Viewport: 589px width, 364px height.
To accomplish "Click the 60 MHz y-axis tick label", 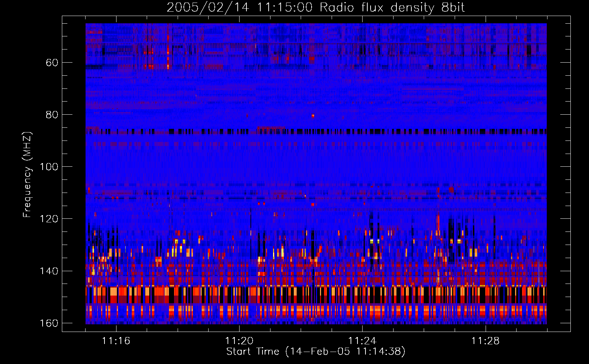I will (52, 63).
